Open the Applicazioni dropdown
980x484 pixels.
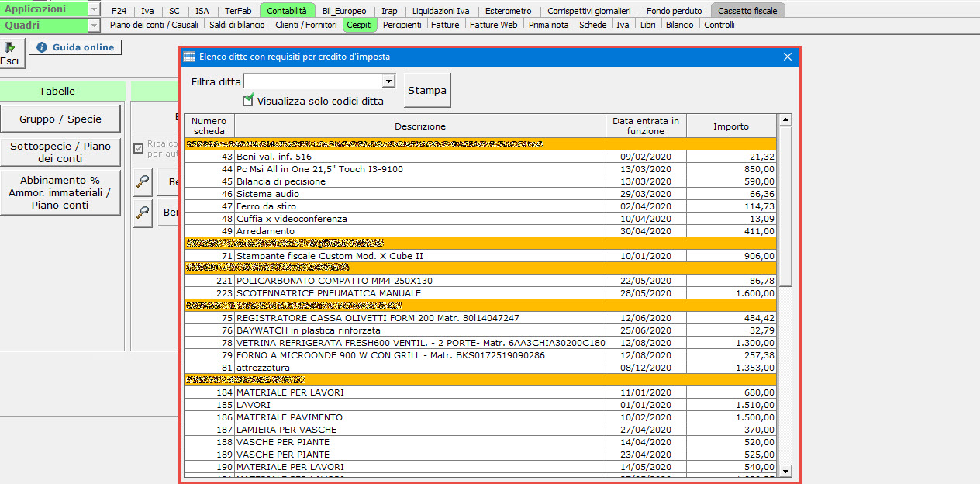click(x=95, y=9)
